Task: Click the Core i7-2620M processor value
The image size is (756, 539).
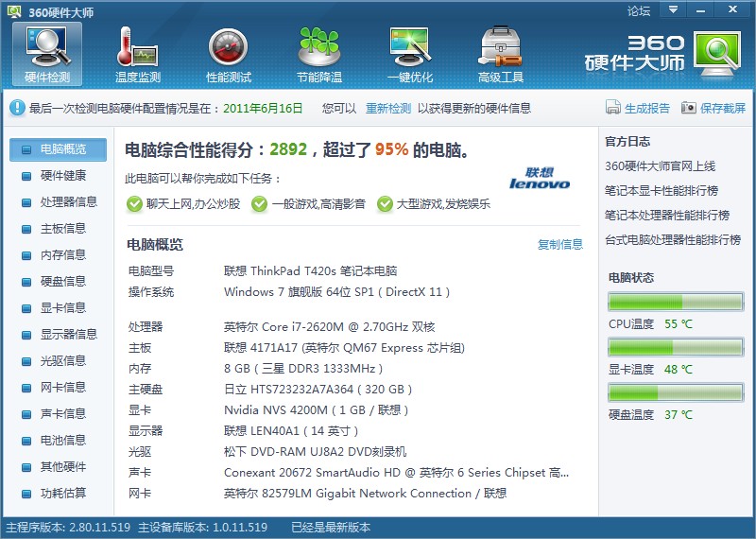Action: pos(329,327)
